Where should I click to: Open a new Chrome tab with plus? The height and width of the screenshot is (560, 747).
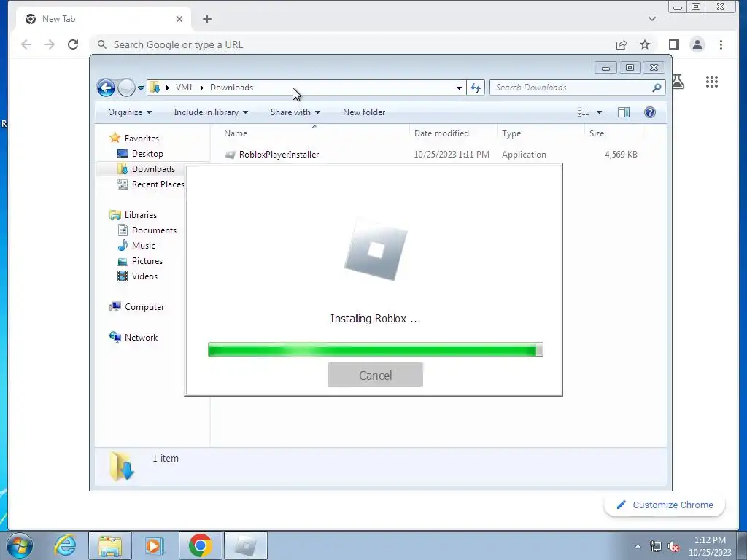(206, 19)
